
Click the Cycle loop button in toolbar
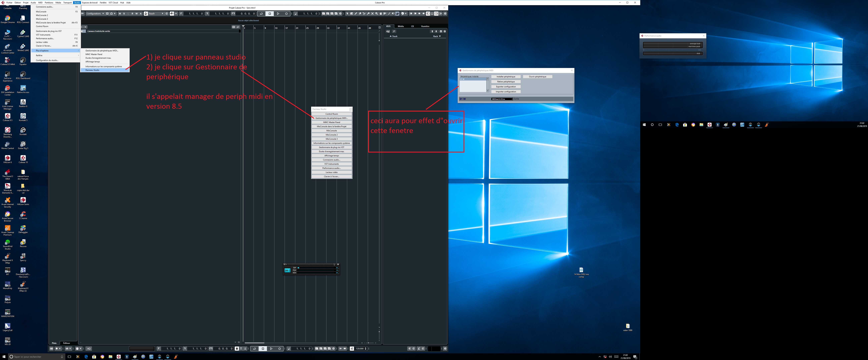click(261, 13)
